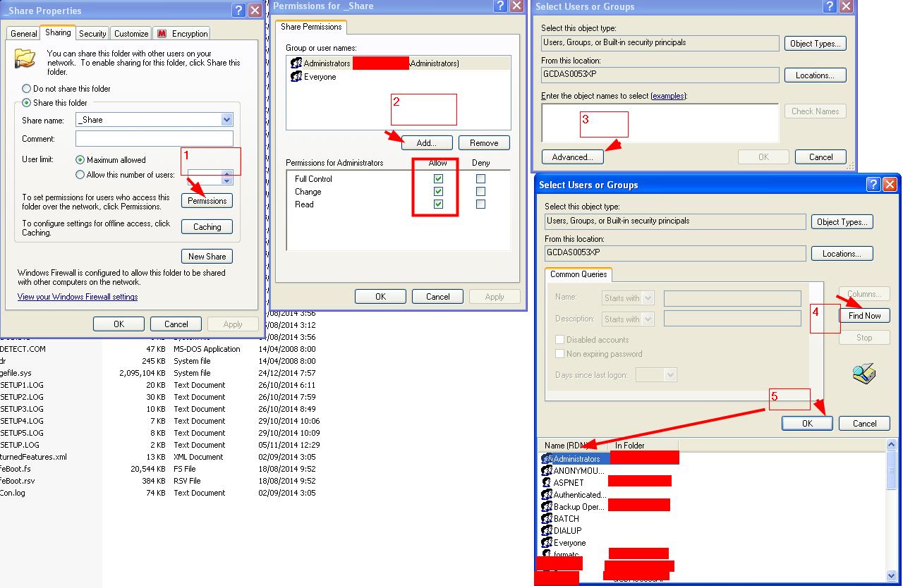Switch to the Security tab
The height and width of the screenshot is (588, 903).
click(x=92, y=34)
